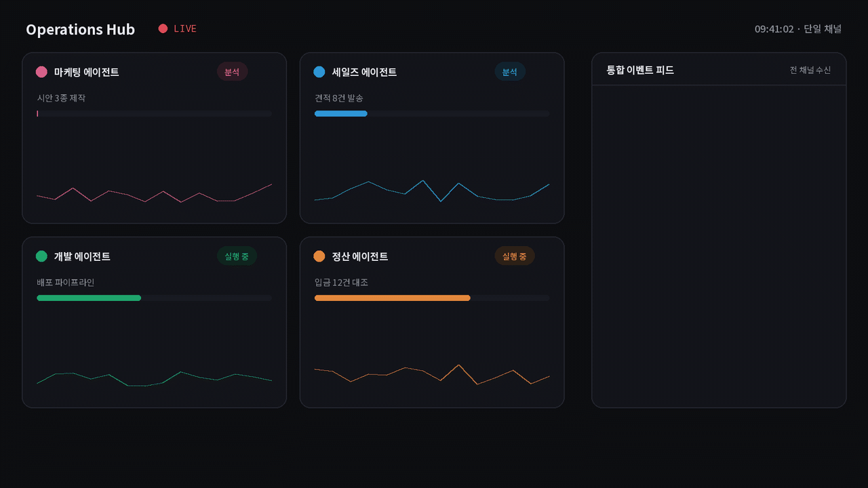The image size is (868, 488).
Task: Click the 시안 3종 제작 progress bar
Action: (x=154, y=114)
